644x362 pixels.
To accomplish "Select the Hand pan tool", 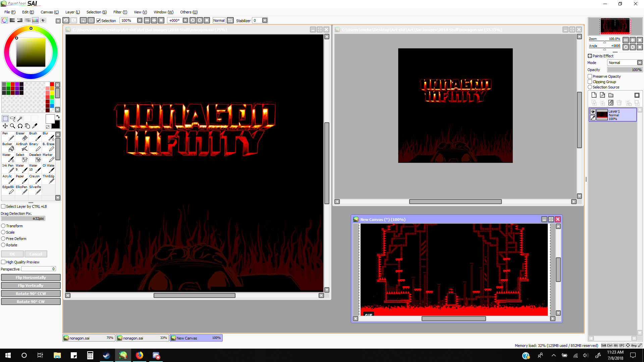I will pyautogui.click(x=28, y=126).
